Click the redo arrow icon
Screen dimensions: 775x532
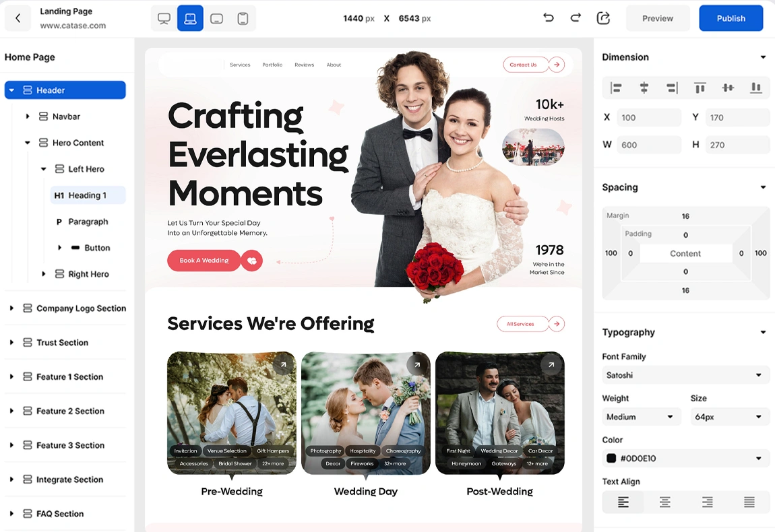click(576, 18)
